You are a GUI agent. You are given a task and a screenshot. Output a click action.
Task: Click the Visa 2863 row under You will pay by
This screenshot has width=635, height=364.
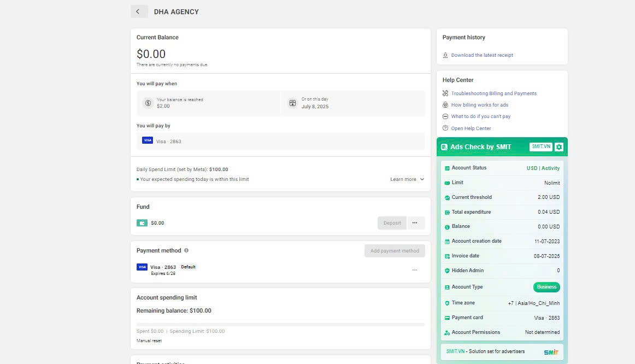coord(280,142)
